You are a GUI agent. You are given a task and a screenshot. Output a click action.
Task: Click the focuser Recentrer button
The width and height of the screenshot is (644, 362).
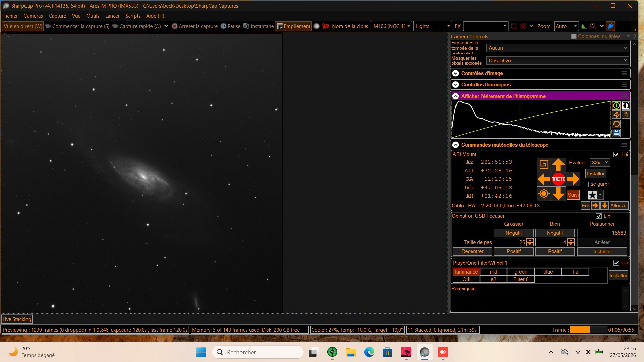click(472, 251)
